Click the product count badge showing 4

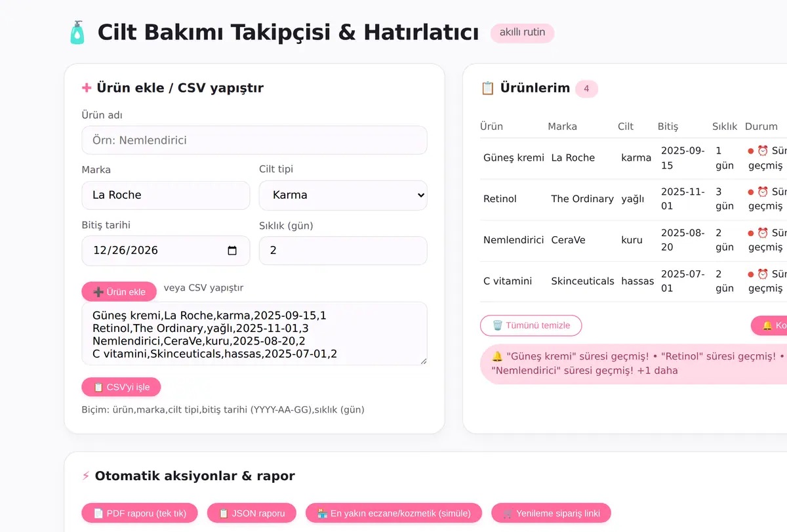pos(586,89)
